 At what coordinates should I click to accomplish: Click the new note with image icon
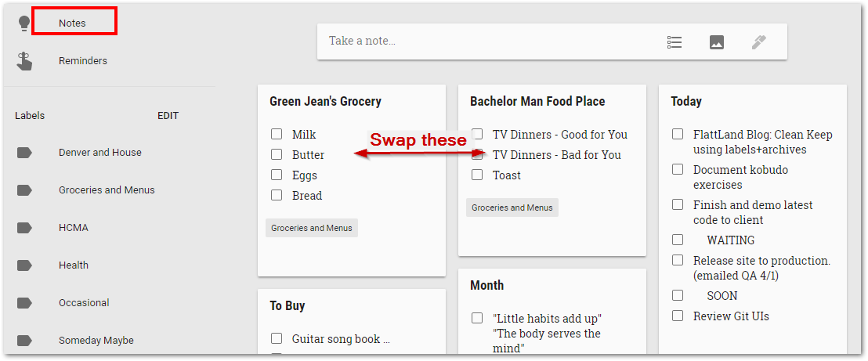[717, 42]
